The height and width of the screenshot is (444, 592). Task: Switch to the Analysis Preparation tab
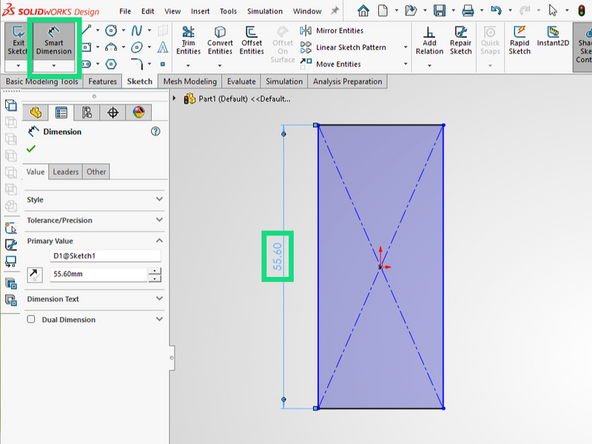347,82
